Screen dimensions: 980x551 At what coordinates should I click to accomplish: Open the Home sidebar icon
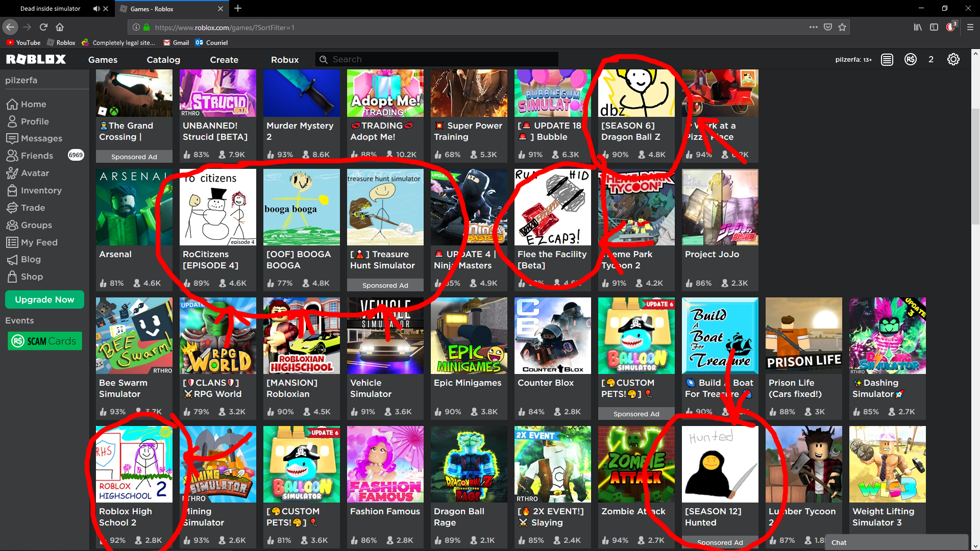point(12,104)
